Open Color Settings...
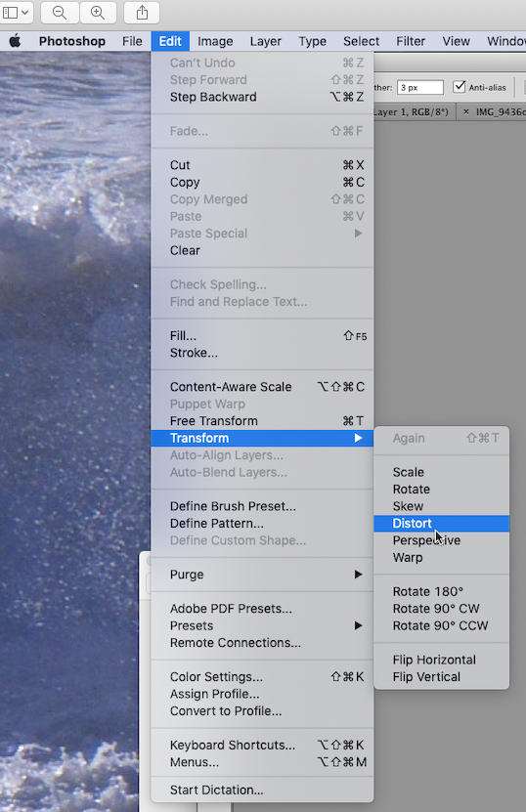The image size is (526, 812). pos(262,677)
